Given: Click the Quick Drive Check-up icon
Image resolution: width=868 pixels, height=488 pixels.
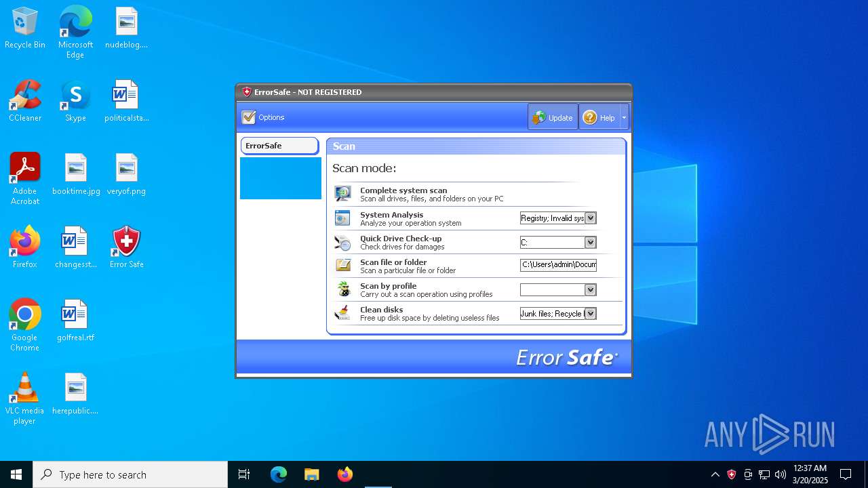Looking at the screenshot, I should 343,242.
